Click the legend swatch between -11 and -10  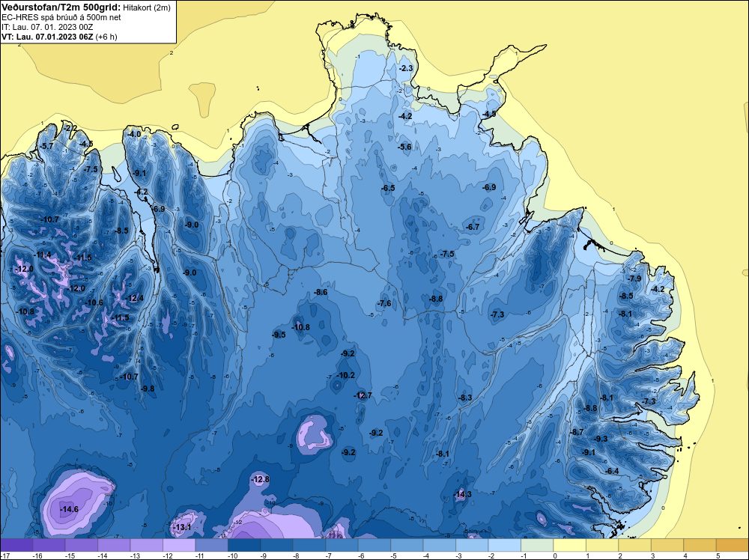click(212, 545)
